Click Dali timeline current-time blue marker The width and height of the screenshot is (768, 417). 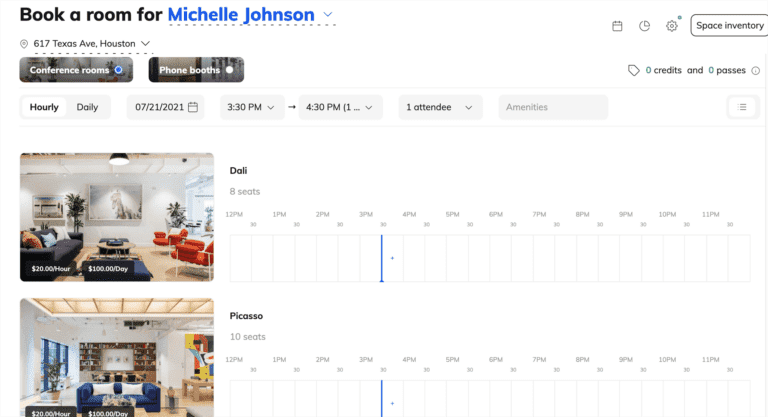click(x=382, y=258)
